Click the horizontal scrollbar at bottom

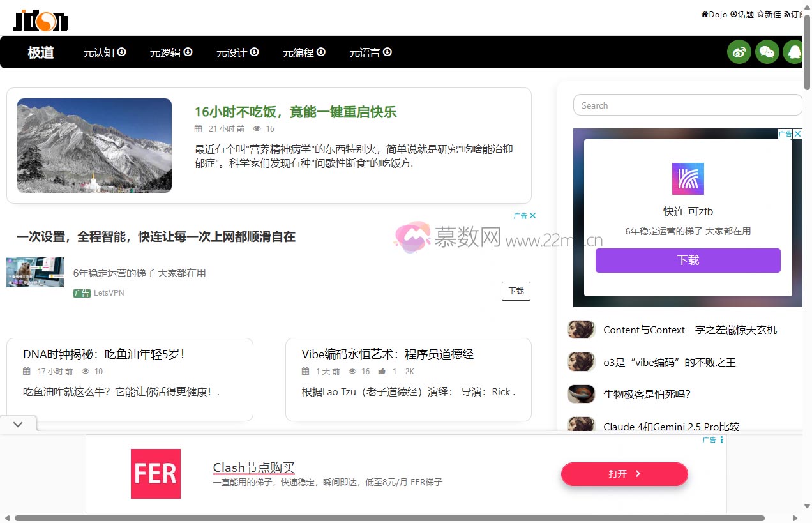[389, 518]
